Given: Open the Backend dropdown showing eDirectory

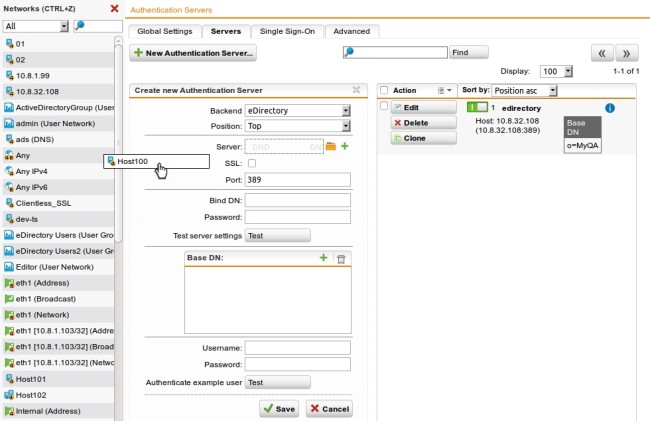Looking at the screenshot, I should pyautogui.click(x=297, y=110).
